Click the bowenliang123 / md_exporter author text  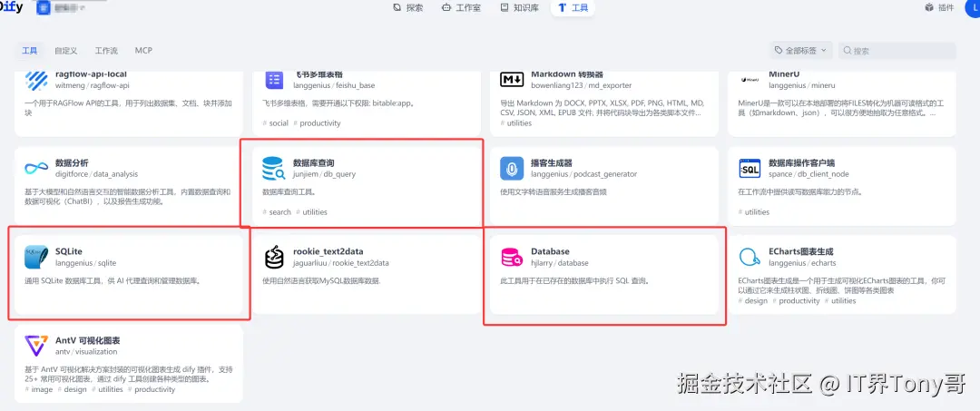click(x=582, y=85)
